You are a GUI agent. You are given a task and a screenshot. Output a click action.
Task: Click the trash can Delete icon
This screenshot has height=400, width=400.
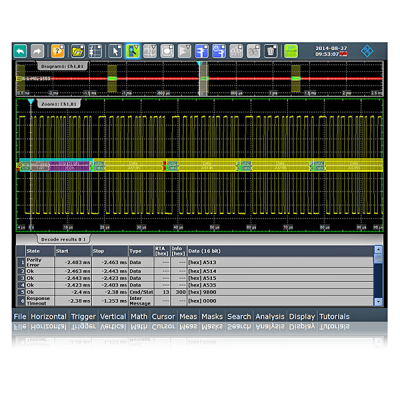[x=271, y=51]
